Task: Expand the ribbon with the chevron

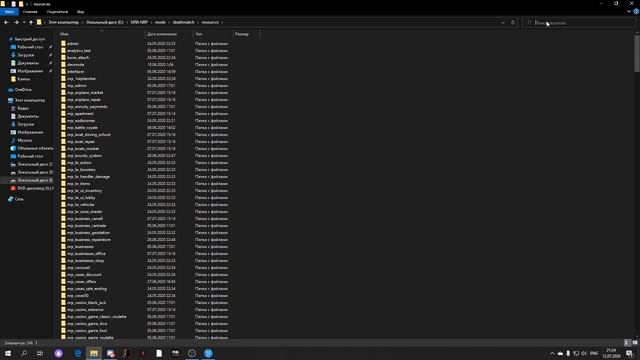Action: click(629, 11)
